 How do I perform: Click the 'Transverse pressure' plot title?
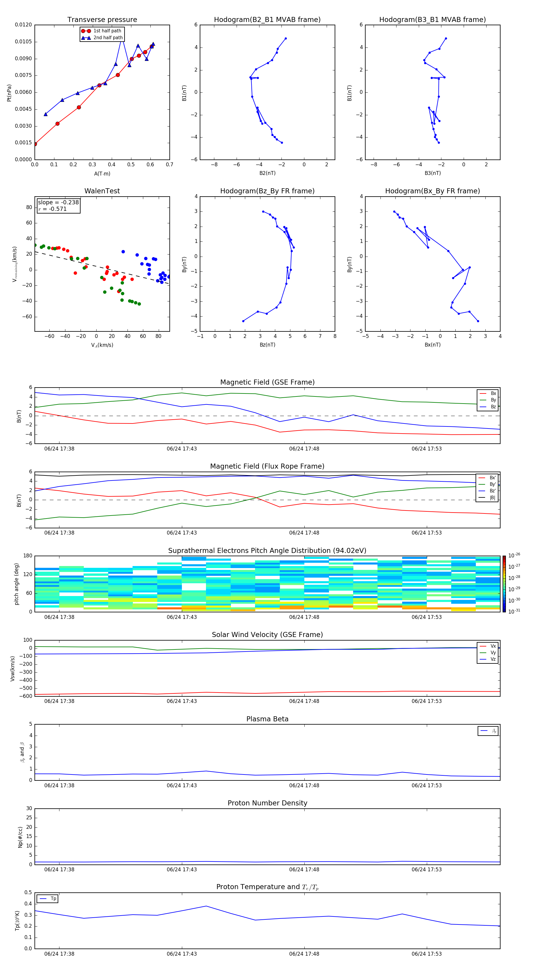102,20
